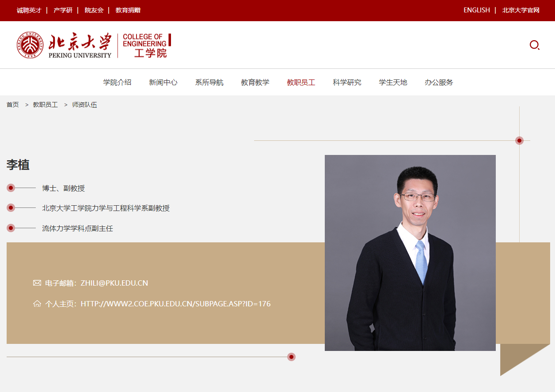Open the 教职员工 navigation menu
The width and height of the screenshot is (555, 392).
(x=301, y=82)
